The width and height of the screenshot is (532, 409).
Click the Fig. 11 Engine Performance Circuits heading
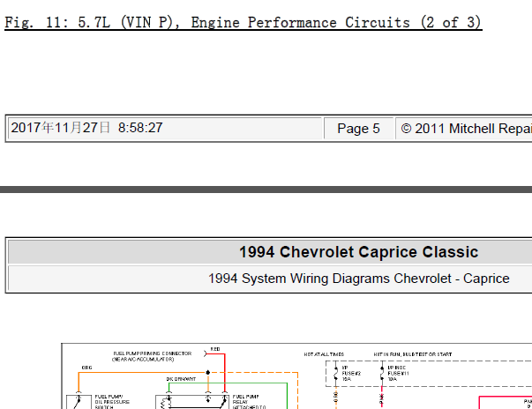click(x=243, y=23)
